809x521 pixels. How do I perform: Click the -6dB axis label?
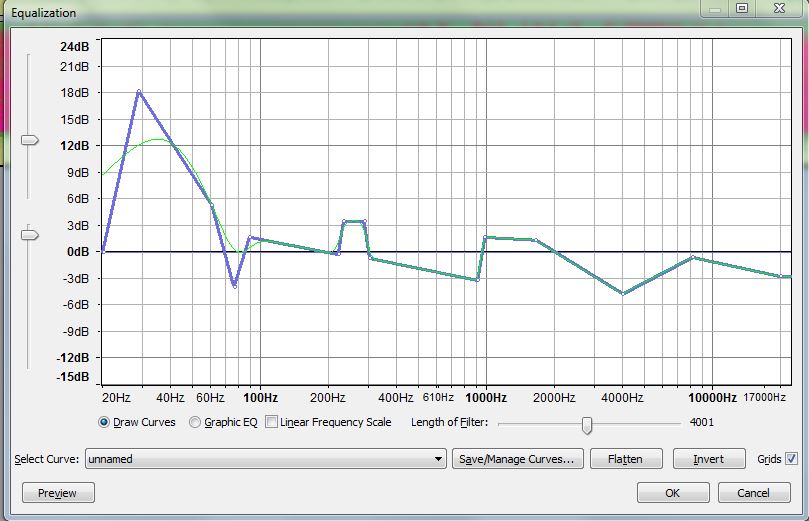pos(76,304)
